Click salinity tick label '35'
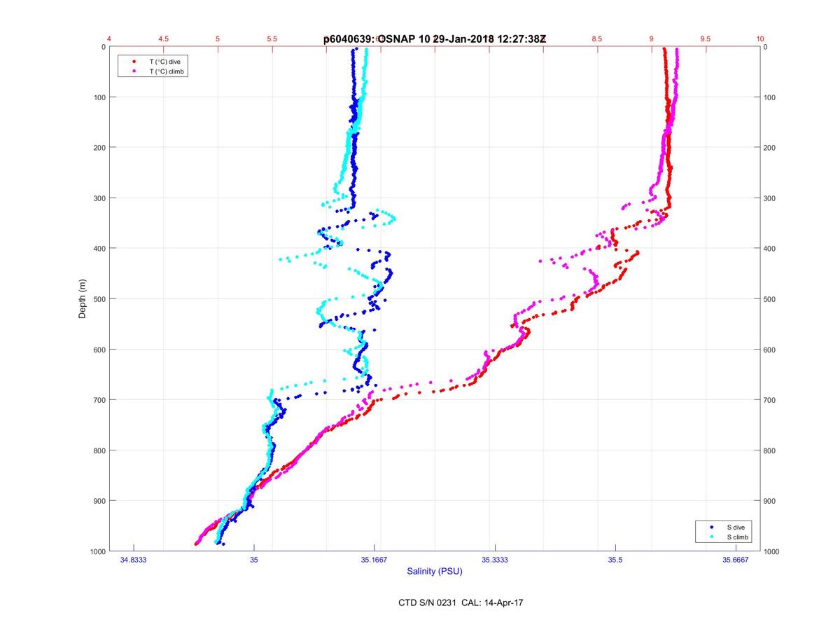The image size is (840, 620). [x=254, y=560]
